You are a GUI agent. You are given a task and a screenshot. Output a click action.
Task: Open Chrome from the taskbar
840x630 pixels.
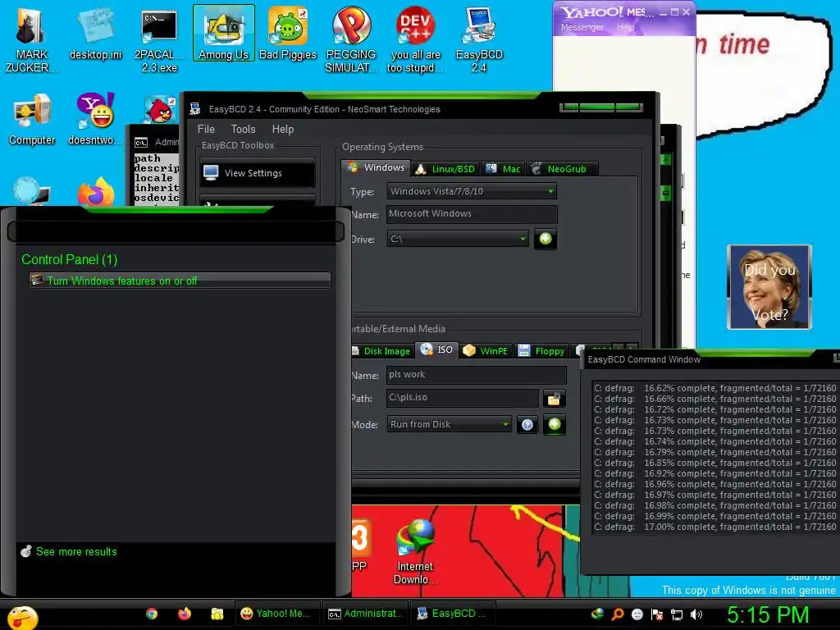152,614
